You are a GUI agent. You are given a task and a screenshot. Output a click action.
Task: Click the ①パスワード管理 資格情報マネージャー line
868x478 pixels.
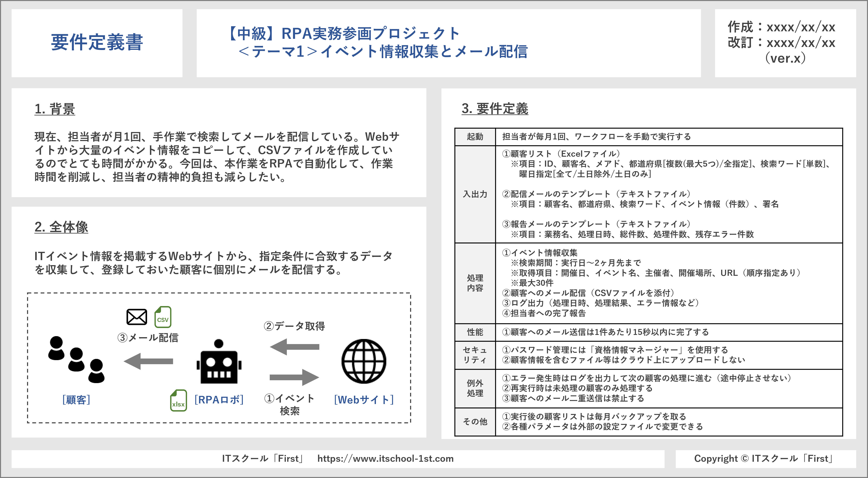click(x=615, y=350)
